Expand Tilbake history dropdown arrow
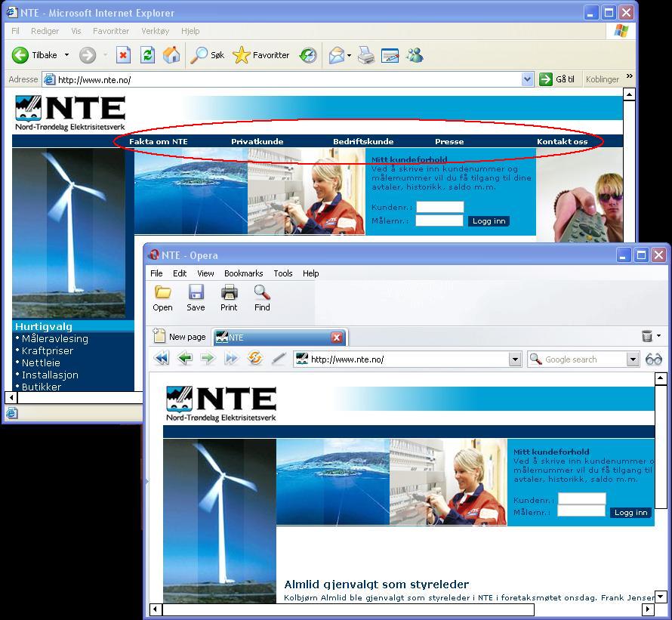The image size is (672, 620). pos(67,55)
